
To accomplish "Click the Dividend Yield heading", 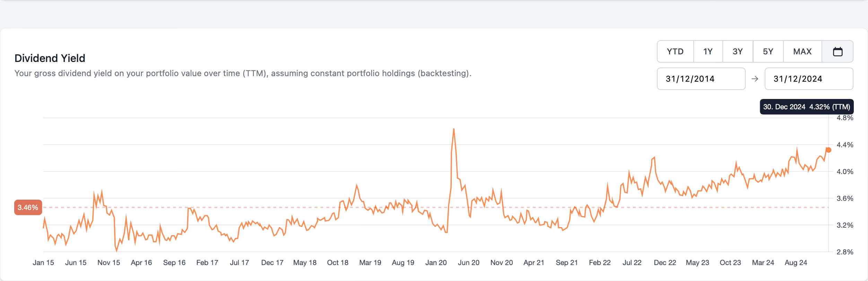I will click(x=50, y=58).
